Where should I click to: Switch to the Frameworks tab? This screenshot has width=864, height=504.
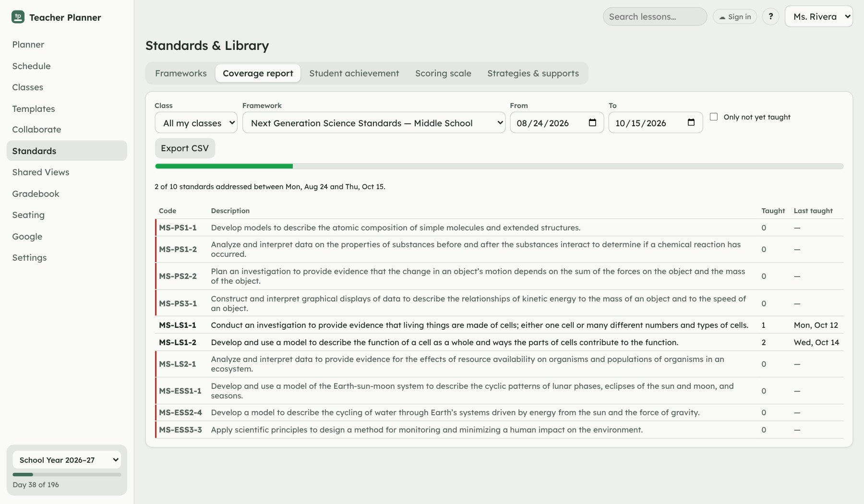pyautogui.click(x=181, y=73)
